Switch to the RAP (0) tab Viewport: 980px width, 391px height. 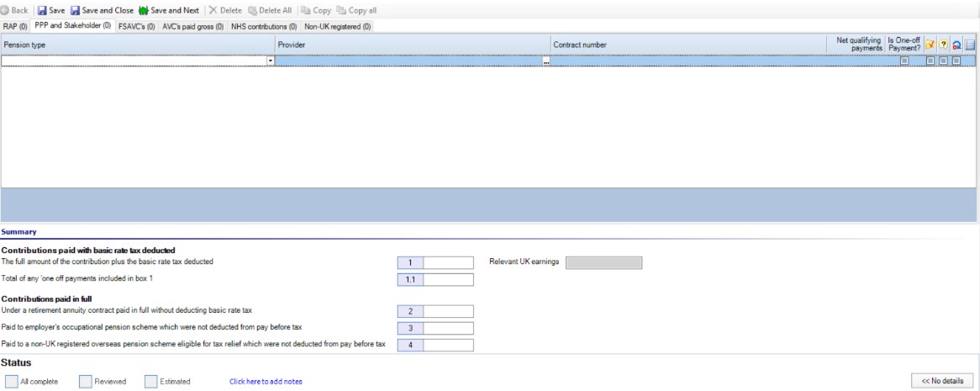(15, 26)
